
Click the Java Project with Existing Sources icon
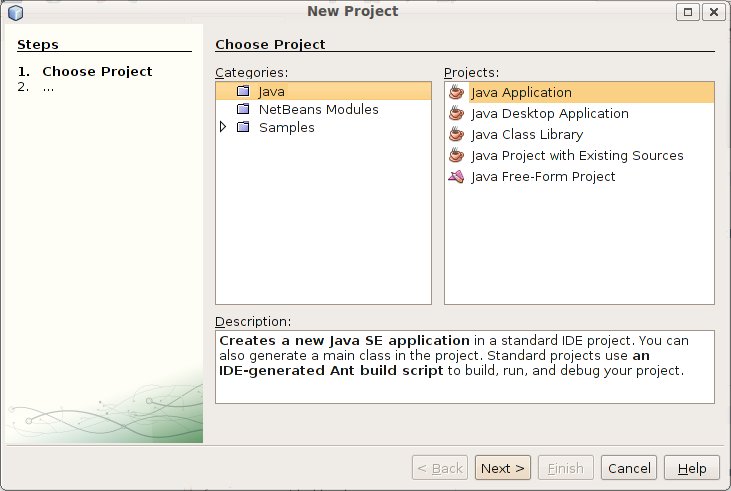tap(457, 156)
